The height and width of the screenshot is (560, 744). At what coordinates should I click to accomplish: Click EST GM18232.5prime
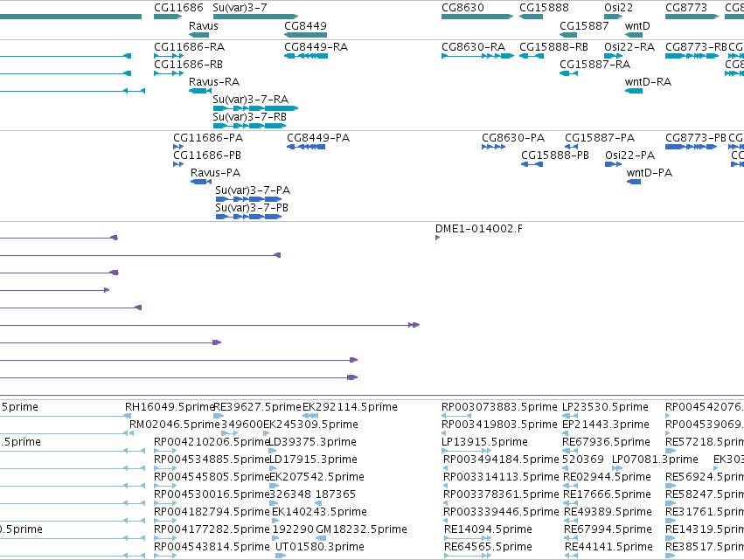tap(362, 529)
